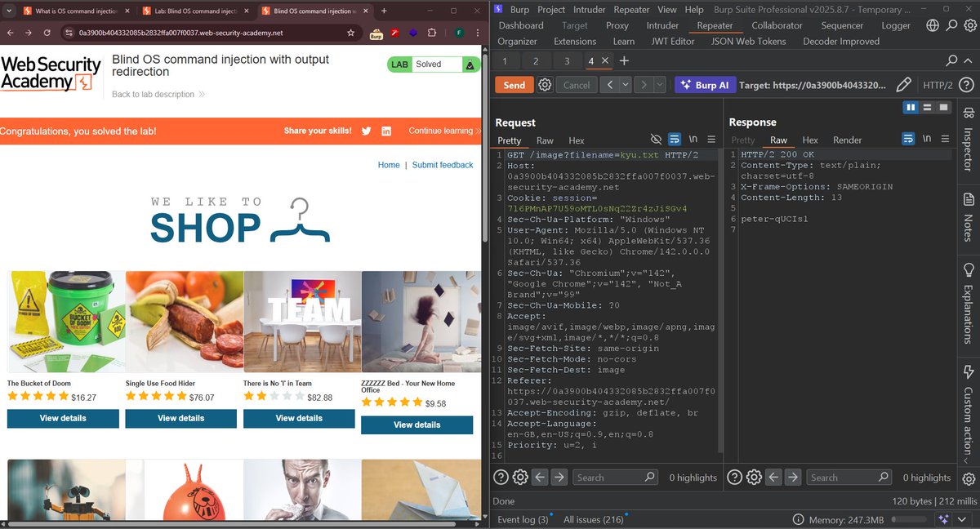Click request search help question icon
The image size is (980, 529).
501,477
